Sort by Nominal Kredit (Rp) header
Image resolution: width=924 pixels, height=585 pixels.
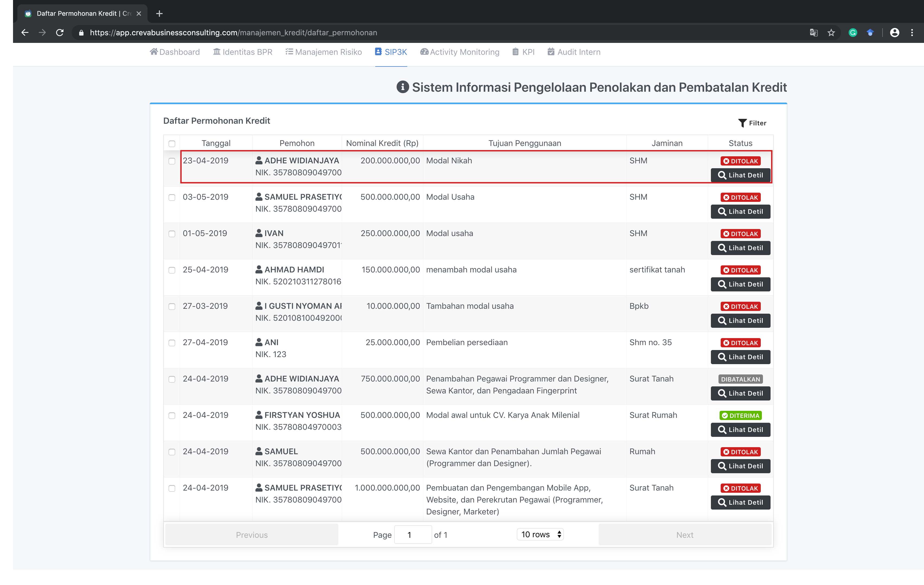click(382, 143)
